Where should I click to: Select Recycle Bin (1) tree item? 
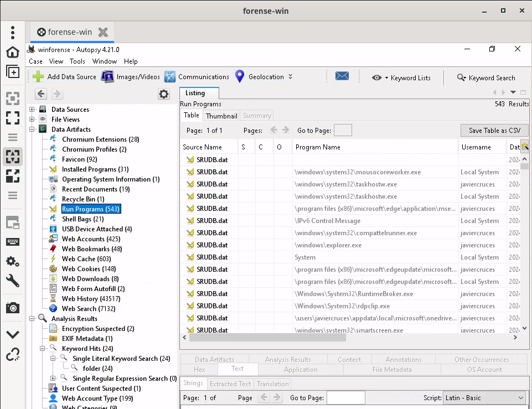83,199
